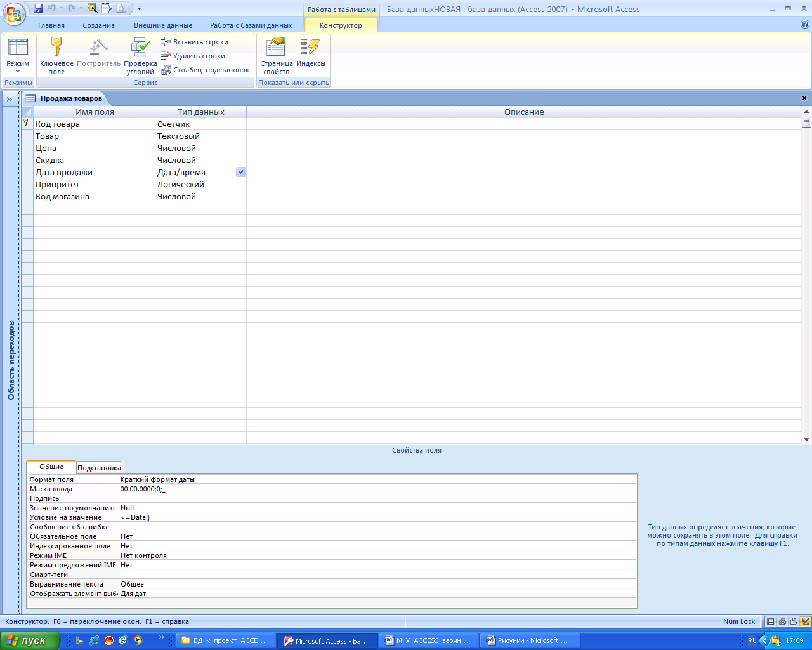Edit the Маска ввода property value
The image size is (812, 650).
point(377,489)
